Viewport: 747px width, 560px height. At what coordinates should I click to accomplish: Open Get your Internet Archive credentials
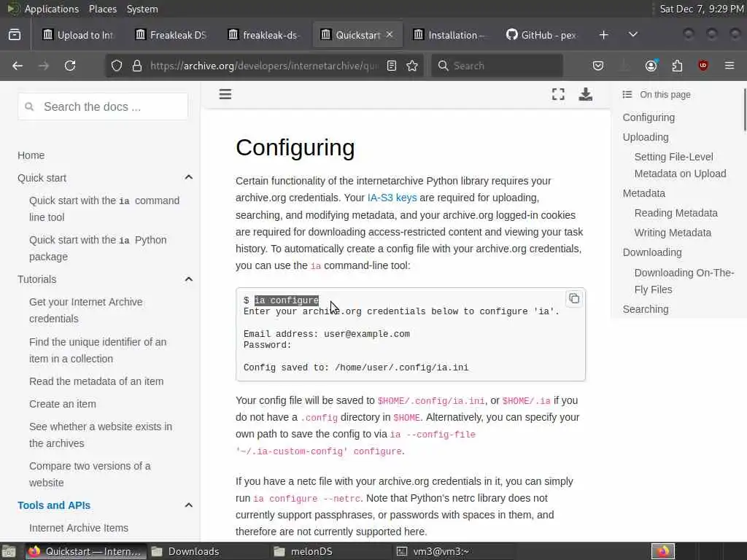click(86, 310)
